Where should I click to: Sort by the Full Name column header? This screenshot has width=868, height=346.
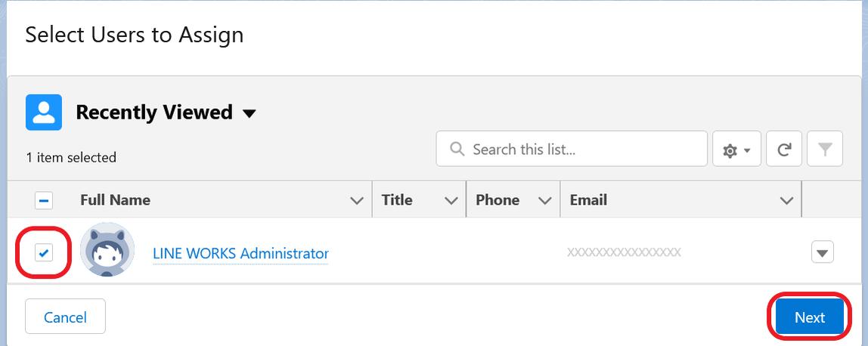pos(115,199)
